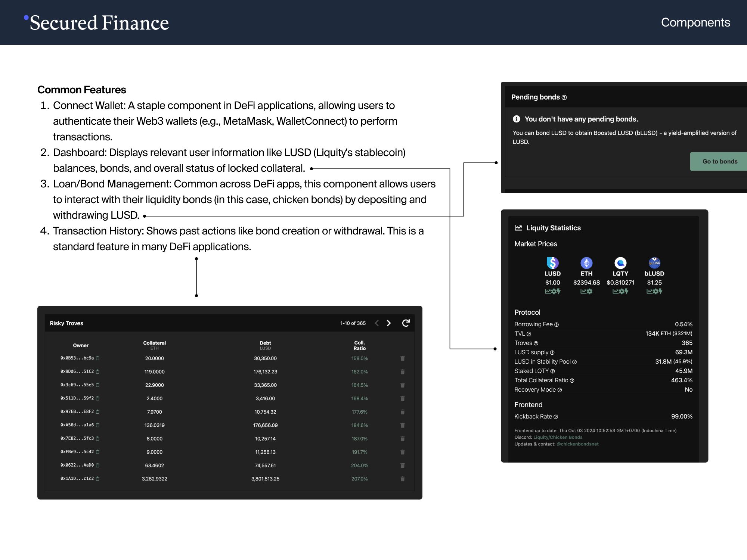Open the @chickenbondsnet contact link
Viewport: 747px width, 560px height.
click(x=577, y=444)
